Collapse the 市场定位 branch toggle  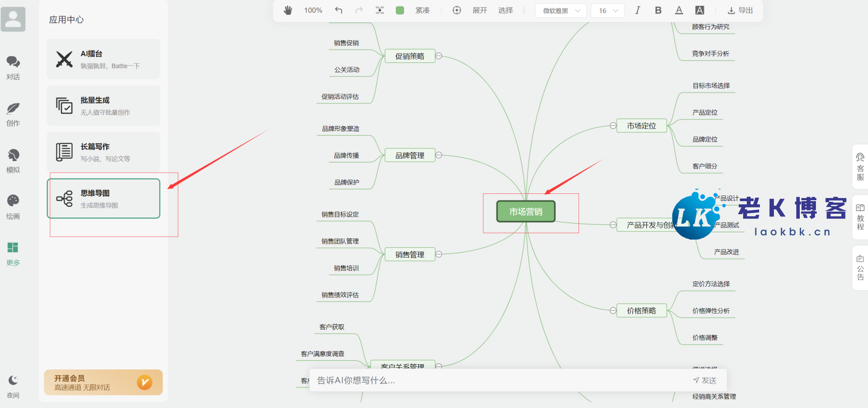[613, 126]
